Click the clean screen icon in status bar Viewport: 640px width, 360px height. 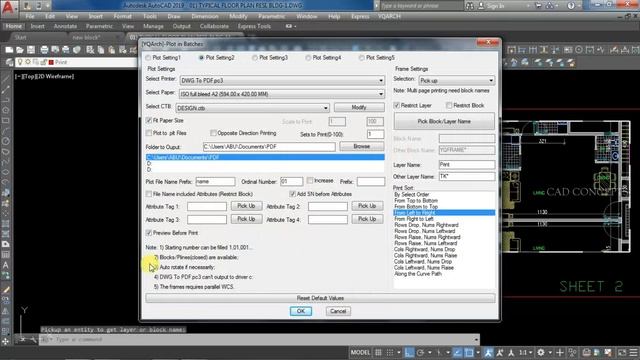(622, 353)
